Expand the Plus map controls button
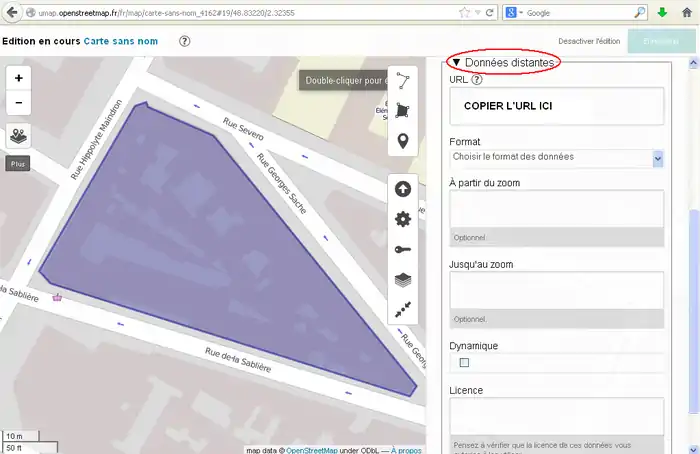 [x=18, y=162]
